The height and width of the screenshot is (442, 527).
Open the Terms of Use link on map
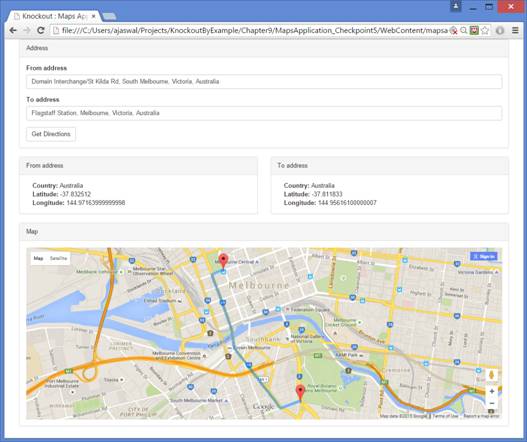point(445,416)
